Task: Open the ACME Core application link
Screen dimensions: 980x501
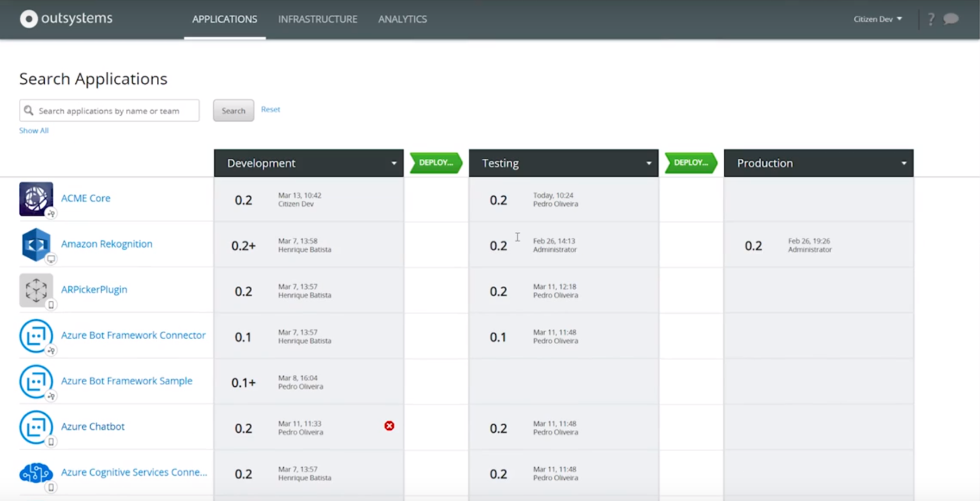Action: (x=86, y=198)
